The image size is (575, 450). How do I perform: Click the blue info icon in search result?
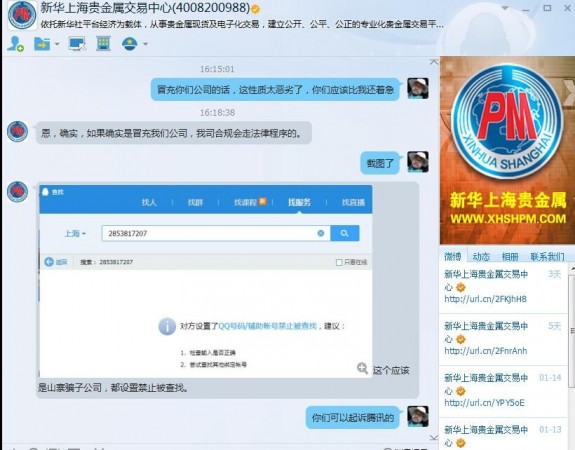pos(167,326)
